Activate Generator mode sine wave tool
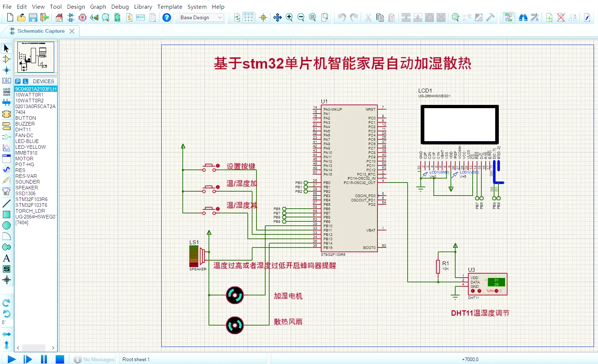The width and height of the screenshot is (598, 364). coord(7,169)
